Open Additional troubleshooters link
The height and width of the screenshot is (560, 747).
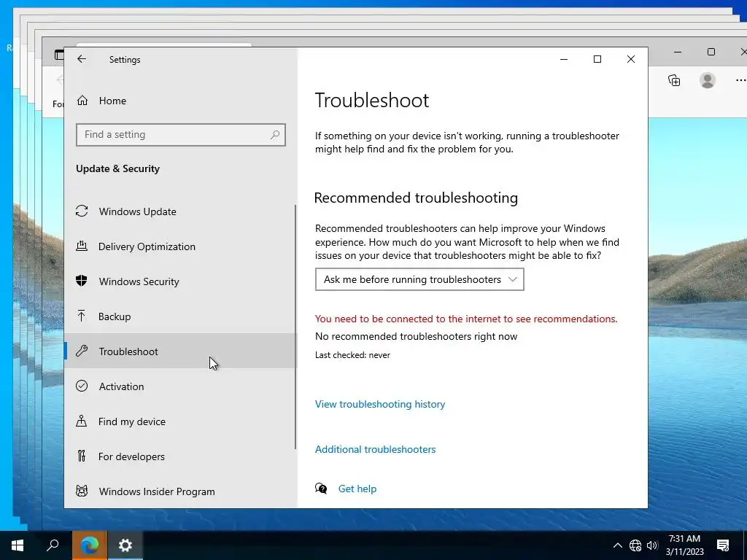(x=376, y=449)
